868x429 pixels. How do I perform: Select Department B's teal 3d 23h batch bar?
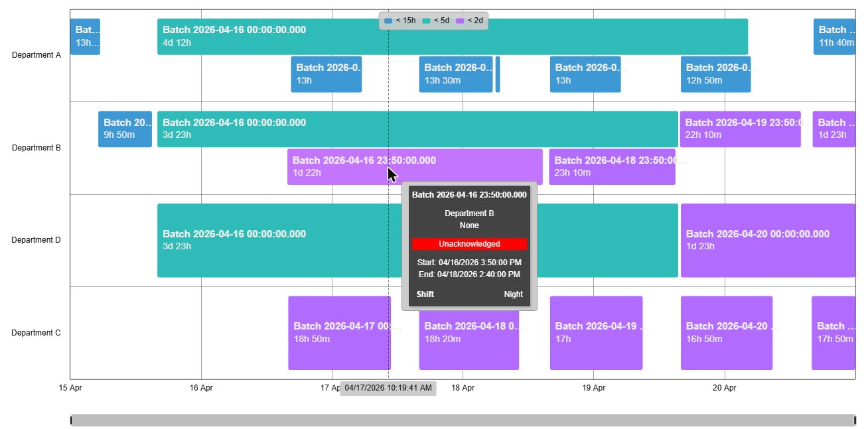tap(417, 129)
